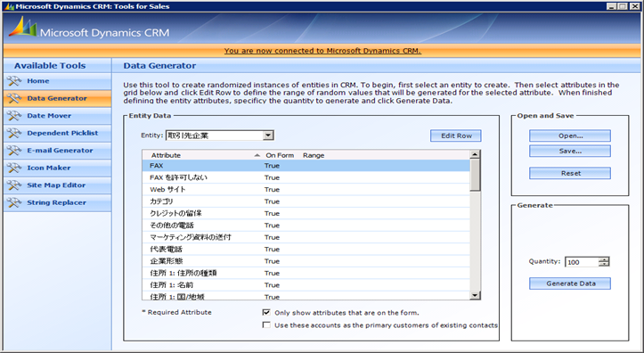Decrease Quantity with the down spinner arrow
Viewport: 644px width, 353px height.
pyautogui.click(x=604, y=264)
